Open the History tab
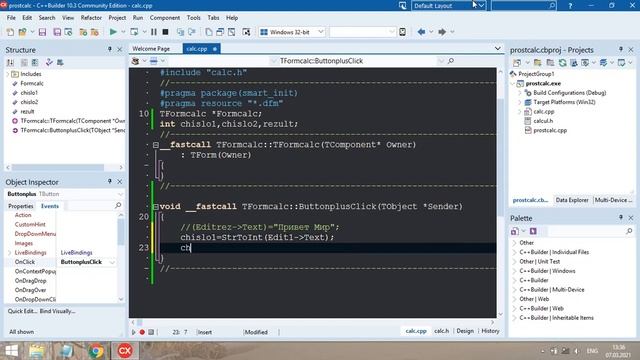This screenshot has height=360, width=640. pos(490,331)
